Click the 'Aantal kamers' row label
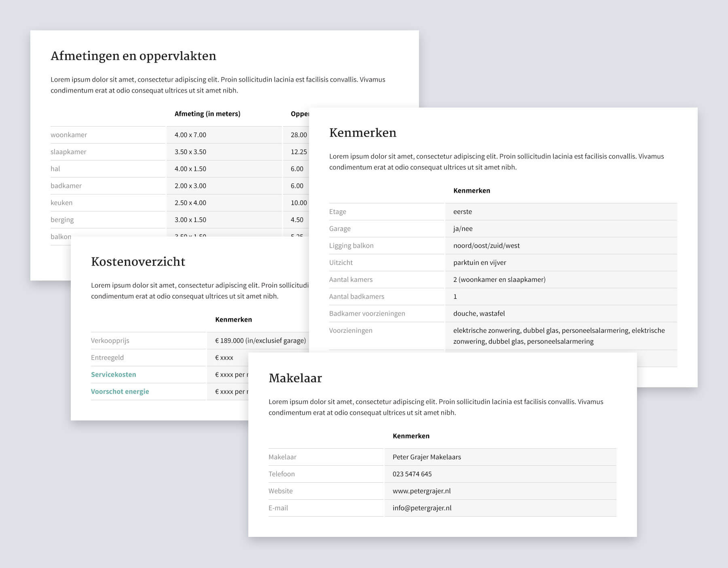 coord(351,279)
